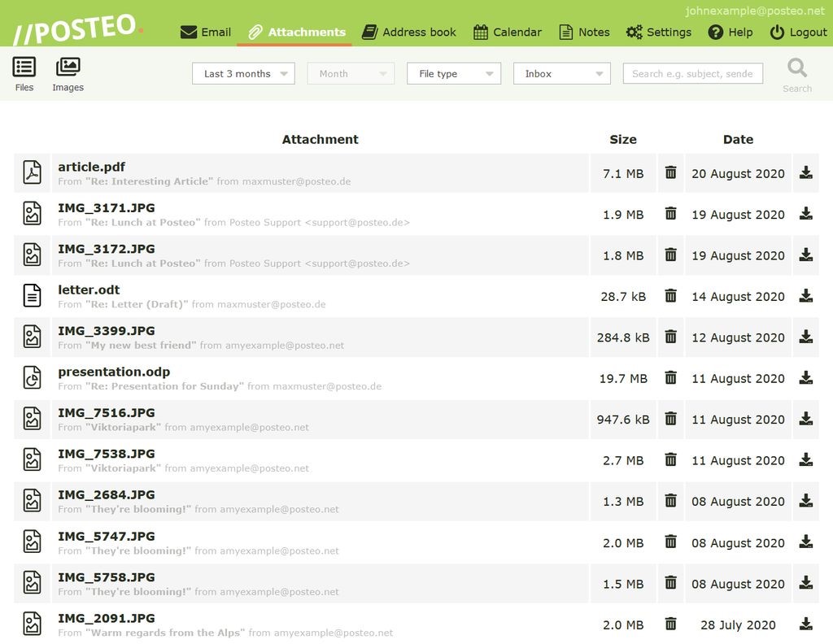Focus the attachment search text field
The image size is (833, 644).
click(692, 74)
